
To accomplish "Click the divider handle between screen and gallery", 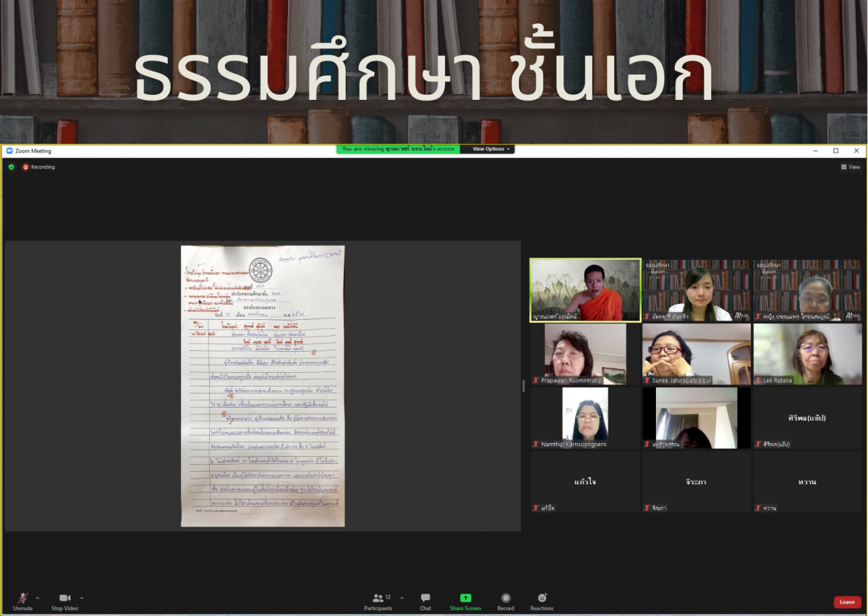I will [524, 387].
